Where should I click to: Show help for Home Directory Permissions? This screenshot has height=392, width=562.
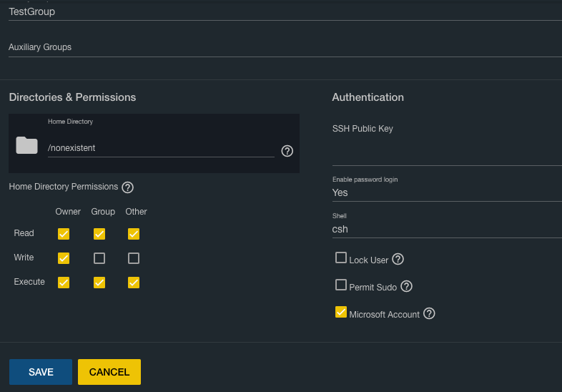coord(128,187)
